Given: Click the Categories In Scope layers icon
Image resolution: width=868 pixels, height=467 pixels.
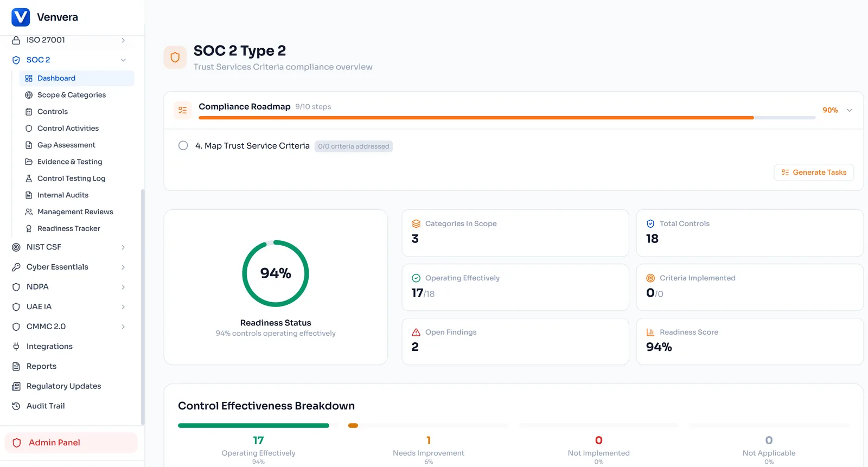Looking at the screenshot, I should [416, 224].
